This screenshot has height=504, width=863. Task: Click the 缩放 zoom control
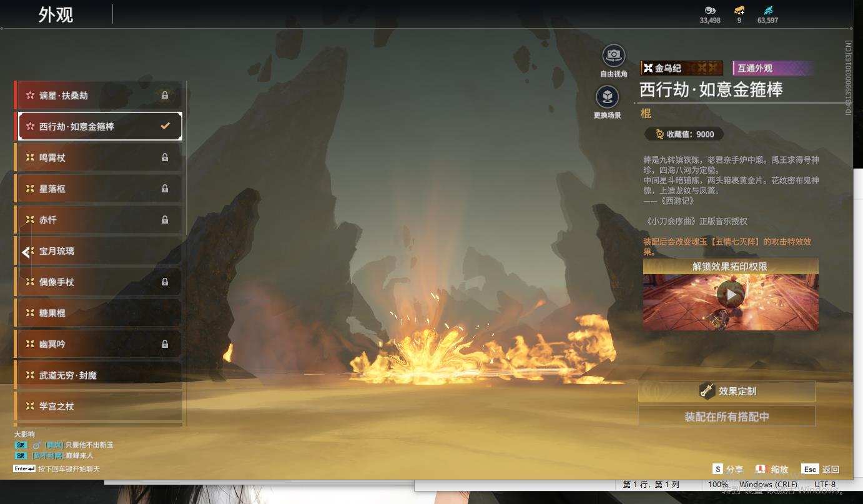pos(772,469)
